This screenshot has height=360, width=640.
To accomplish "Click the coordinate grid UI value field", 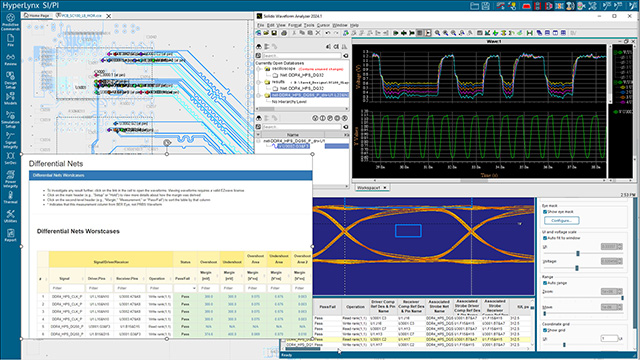I will click(x=609, y=338).
